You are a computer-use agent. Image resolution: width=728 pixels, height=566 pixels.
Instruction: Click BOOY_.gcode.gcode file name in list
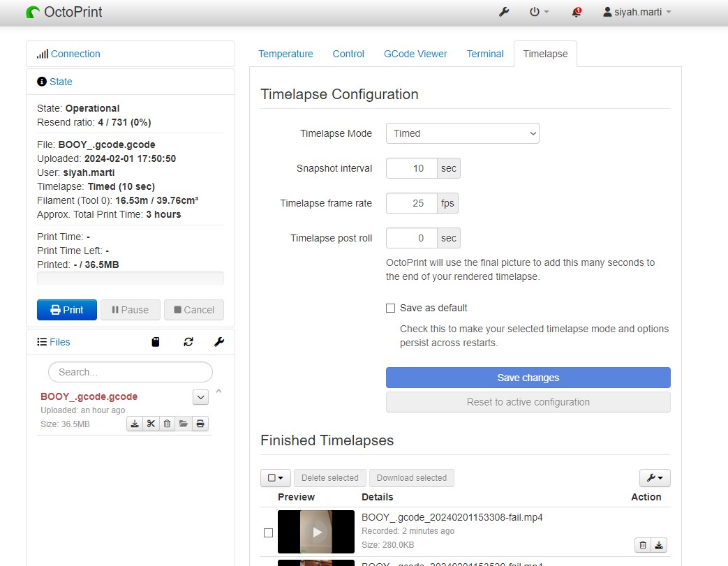point(89,397)
